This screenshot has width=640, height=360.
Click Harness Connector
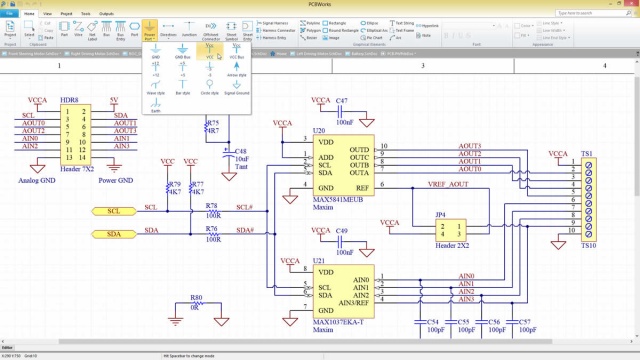(x=276, y=30)
